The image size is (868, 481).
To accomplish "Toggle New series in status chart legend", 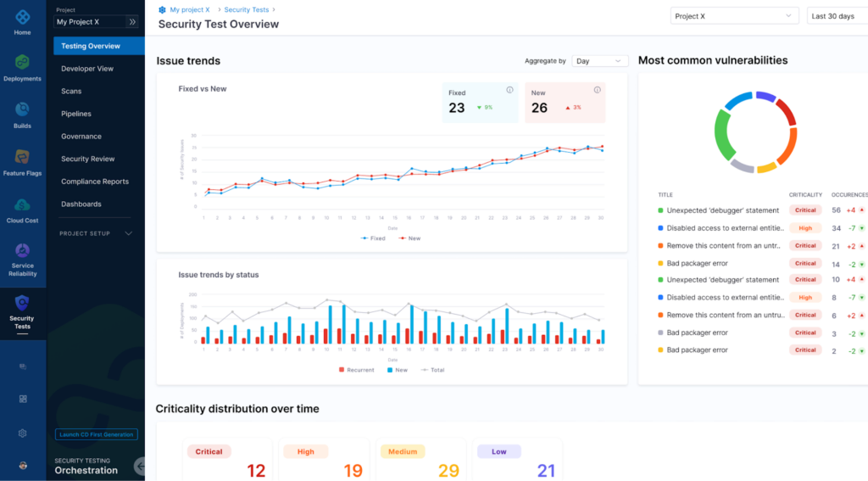I will [398, 370].
